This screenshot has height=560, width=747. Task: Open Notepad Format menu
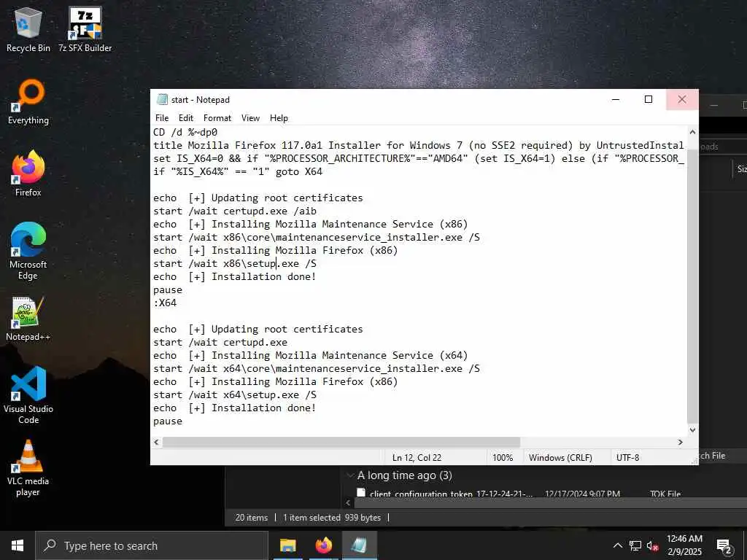tap(217, 118)
